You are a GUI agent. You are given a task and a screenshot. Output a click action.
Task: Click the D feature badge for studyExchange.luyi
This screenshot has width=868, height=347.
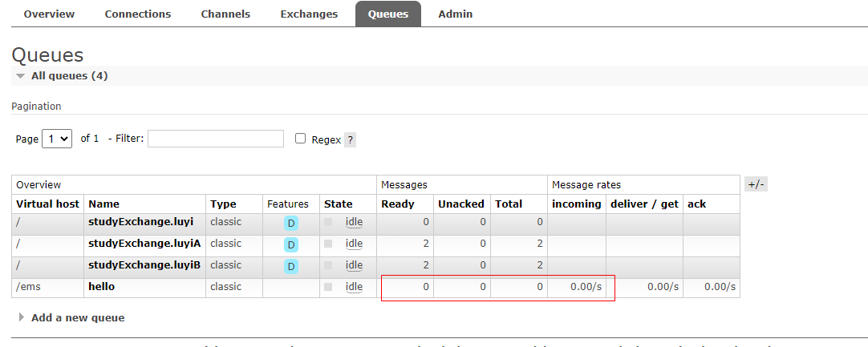click(x=291, y=224)
